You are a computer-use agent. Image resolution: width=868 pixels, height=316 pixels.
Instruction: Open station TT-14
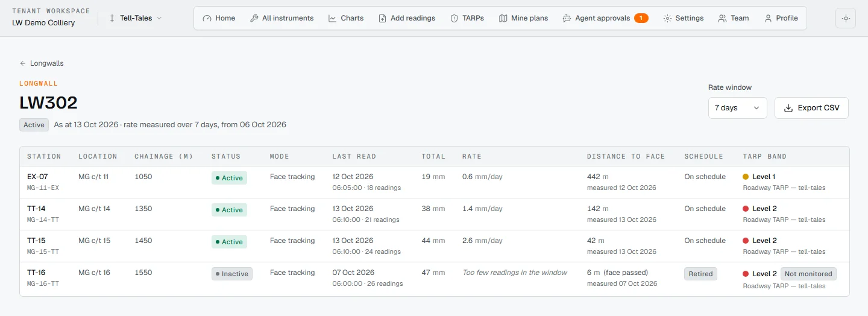36,209
